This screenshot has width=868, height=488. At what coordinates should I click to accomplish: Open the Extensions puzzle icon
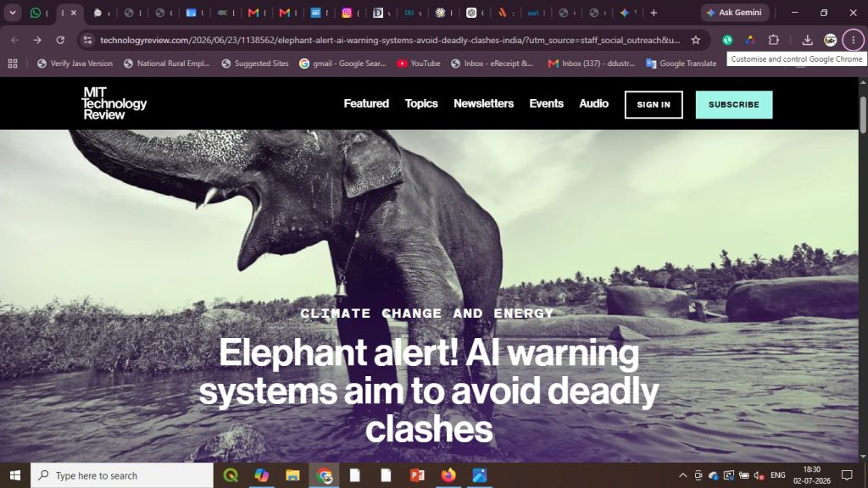click(773, 40)
